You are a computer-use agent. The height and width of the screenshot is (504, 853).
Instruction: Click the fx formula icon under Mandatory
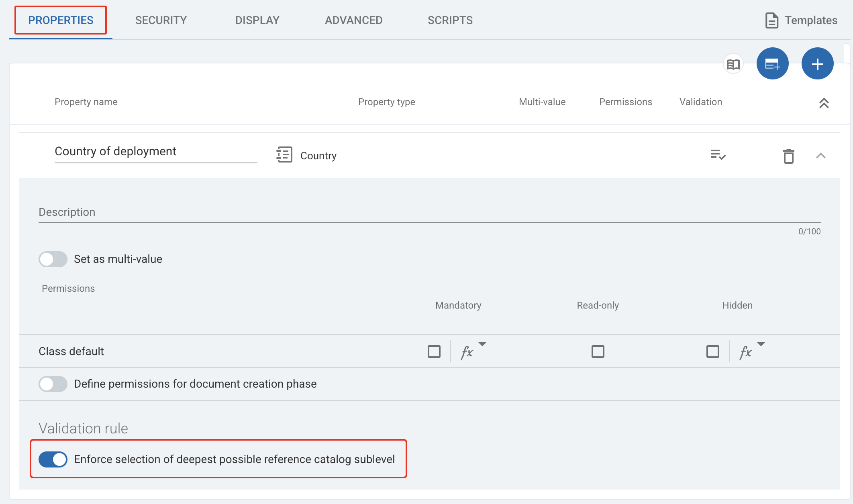click(467, 352)
